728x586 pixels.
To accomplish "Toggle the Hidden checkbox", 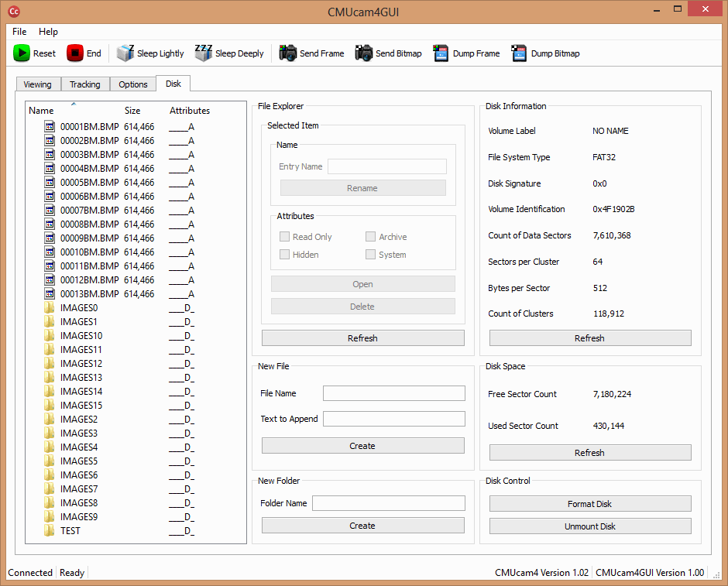I will click(284, 254).
